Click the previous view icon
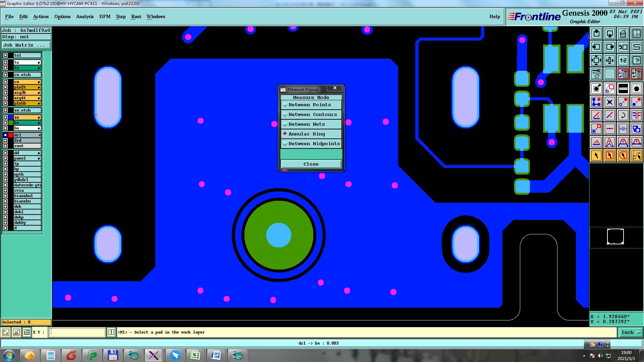This screenshot has width=644, height=362. click(623, 47)
